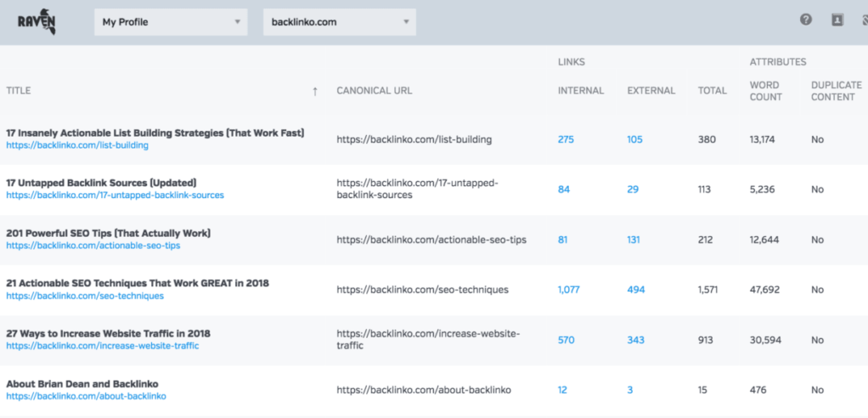Image resolution: width=868 pixels, height=418 pixels.
Task: Click canonical URL cell for actionable-seo-tips
Action: pos(431,240)
